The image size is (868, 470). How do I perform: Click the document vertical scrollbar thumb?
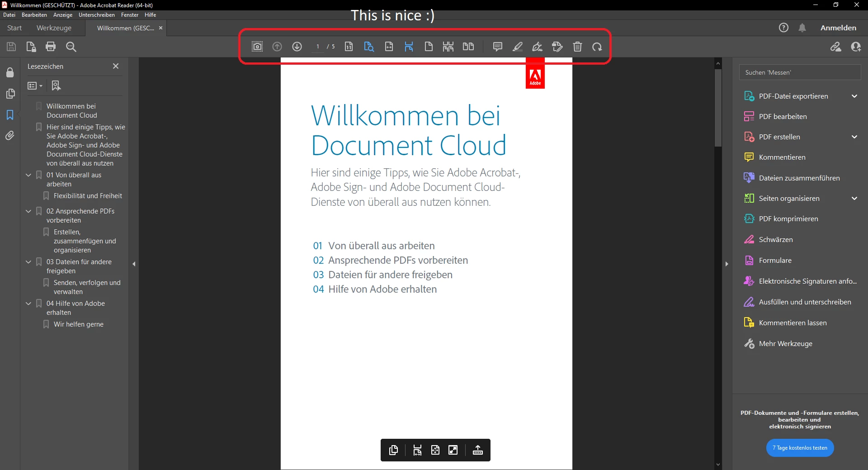(x=718, y=107)
